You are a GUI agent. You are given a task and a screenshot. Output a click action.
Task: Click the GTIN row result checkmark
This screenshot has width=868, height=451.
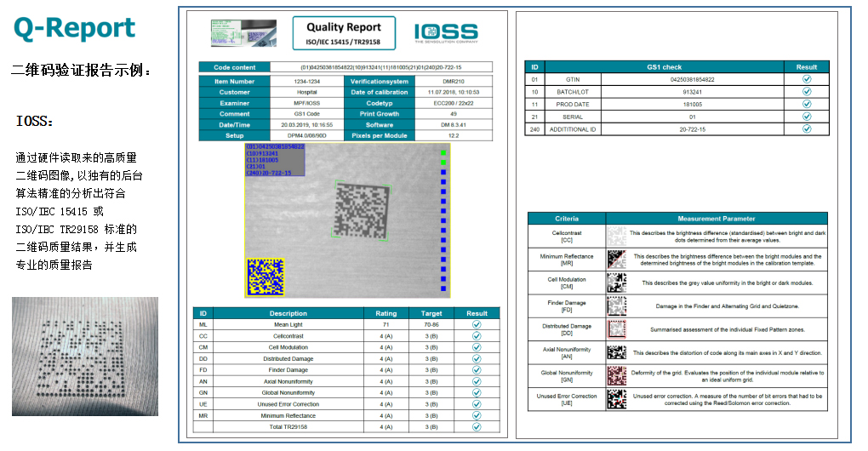click(x=807, y=79)
